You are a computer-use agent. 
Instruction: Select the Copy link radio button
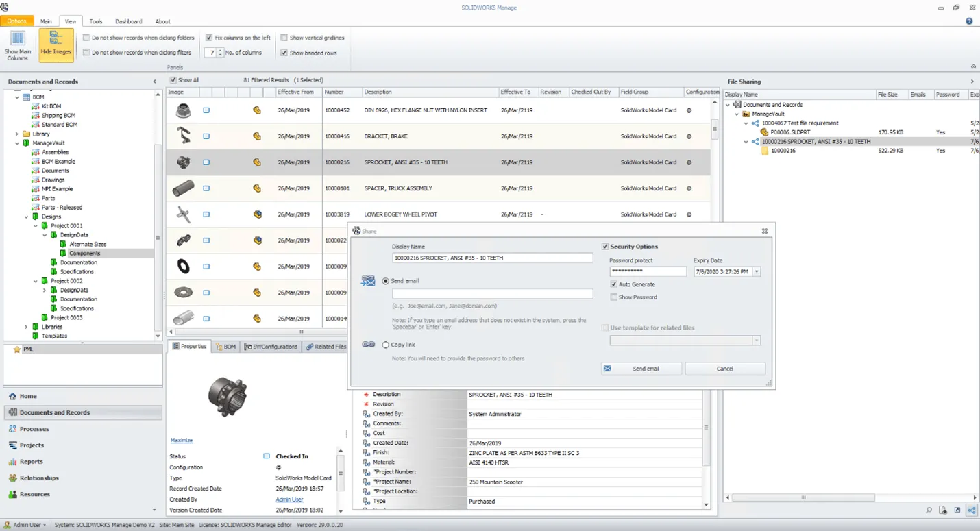click(x=384, y=345)
